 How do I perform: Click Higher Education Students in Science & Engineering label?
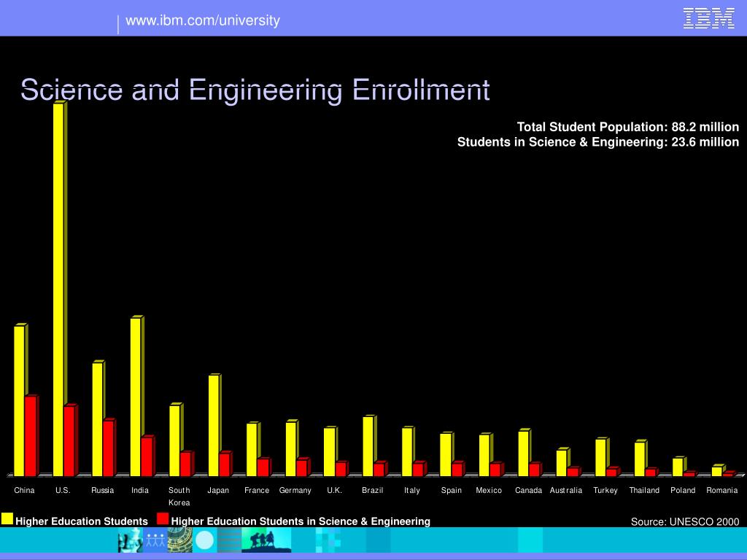click(301, 521)
